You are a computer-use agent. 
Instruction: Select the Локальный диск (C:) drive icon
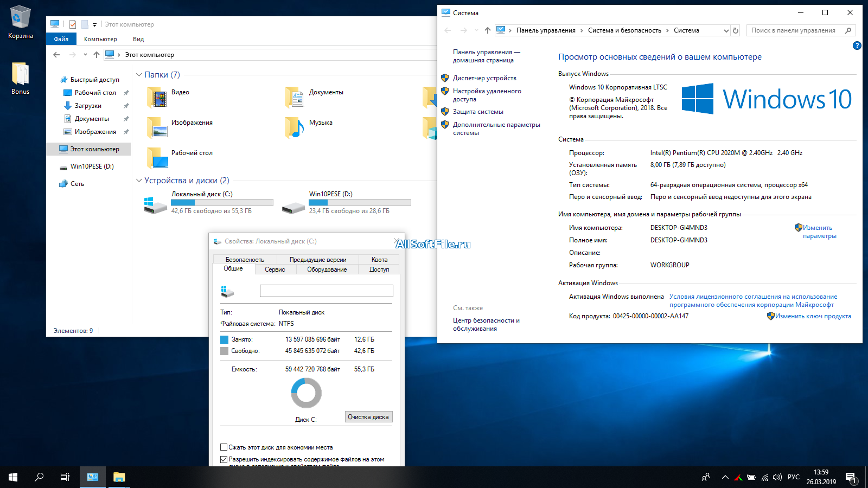point(156,205)
